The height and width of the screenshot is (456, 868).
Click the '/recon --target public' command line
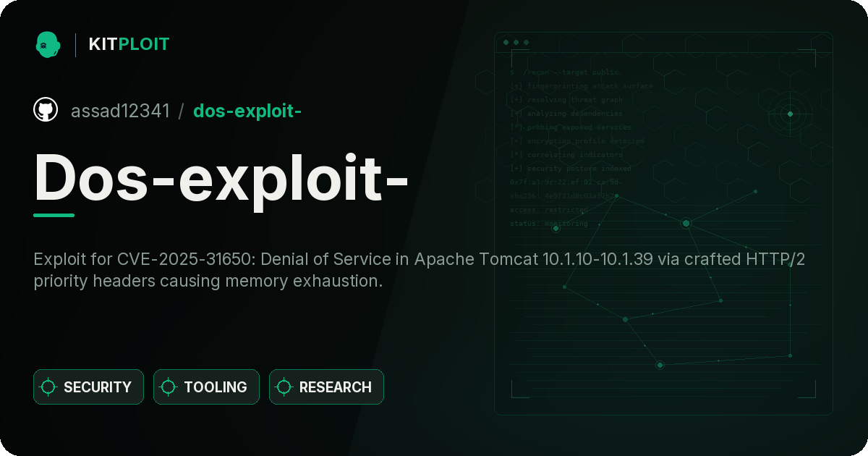[x=564, y=72]
